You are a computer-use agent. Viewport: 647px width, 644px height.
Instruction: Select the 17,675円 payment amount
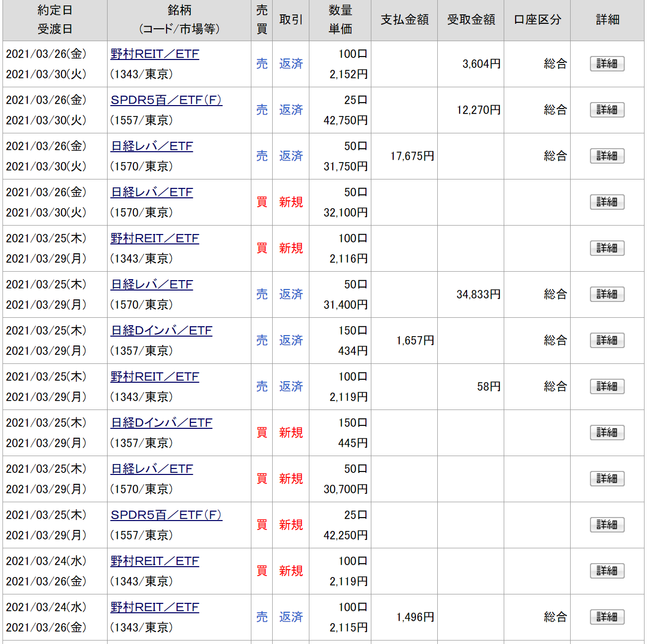pos(412,156)
